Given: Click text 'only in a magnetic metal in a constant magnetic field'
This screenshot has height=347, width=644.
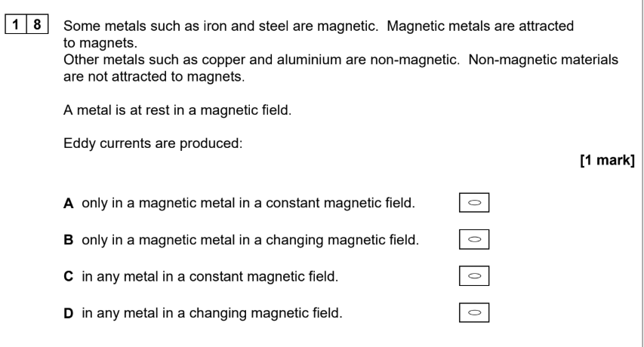Looking at the screenshot, I should click(248, 204).
